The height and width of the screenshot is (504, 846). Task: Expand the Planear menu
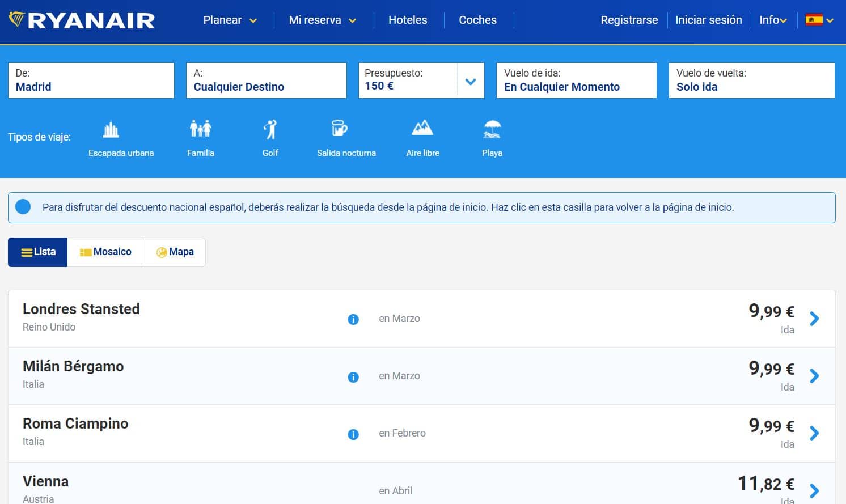click(x=230, y=20)
